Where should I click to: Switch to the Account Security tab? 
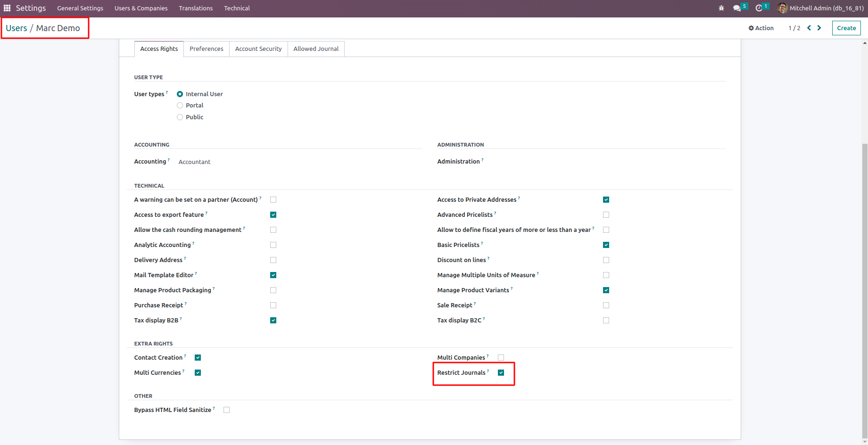258,49
